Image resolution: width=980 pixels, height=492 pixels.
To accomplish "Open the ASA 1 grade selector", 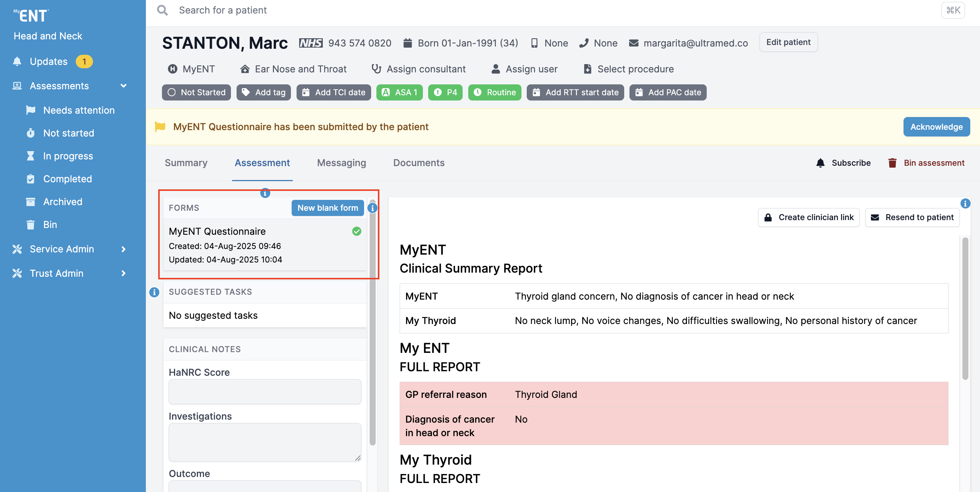I will pos(399,93).
